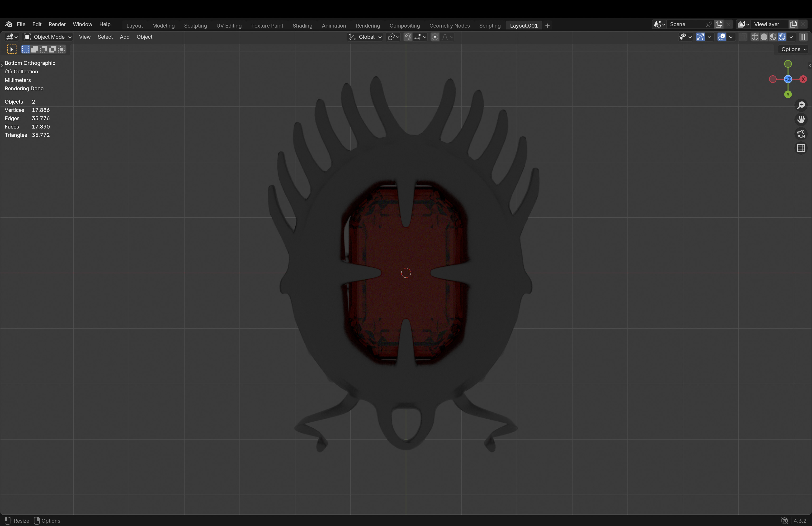Select the Select Box tool icon
Viewport: 812px width, 526px height.
pyautogui.click(x=12, y=49)
